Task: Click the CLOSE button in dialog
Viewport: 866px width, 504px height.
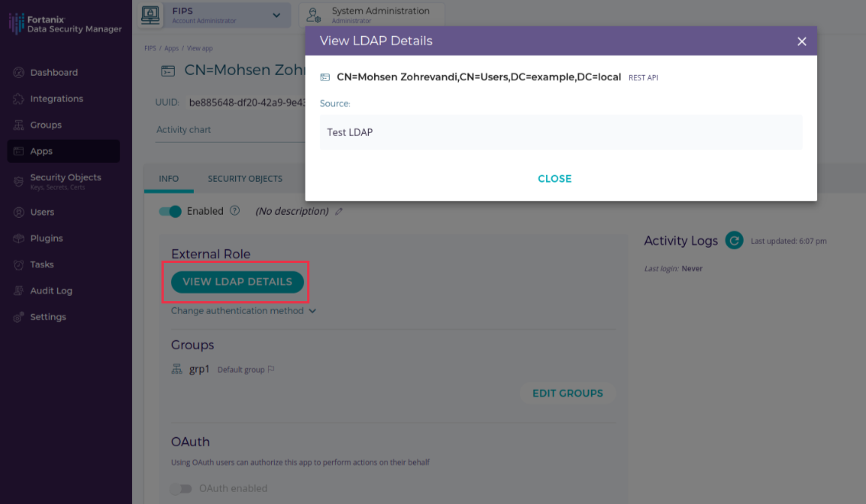Action: tap(554, 179)
